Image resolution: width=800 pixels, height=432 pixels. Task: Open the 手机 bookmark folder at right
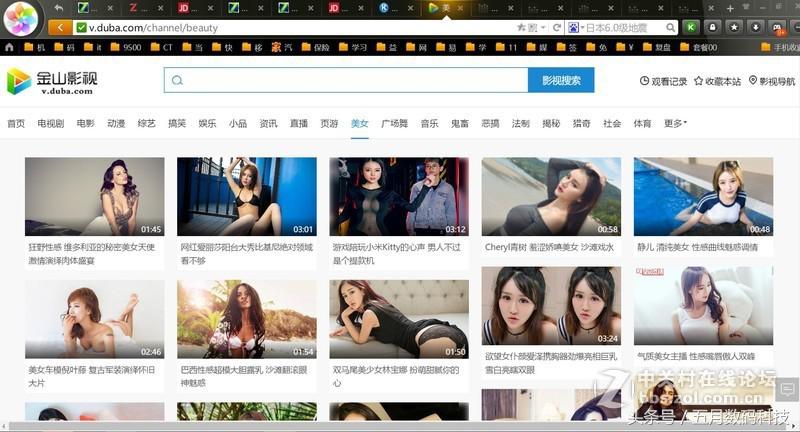click(780, 47)
